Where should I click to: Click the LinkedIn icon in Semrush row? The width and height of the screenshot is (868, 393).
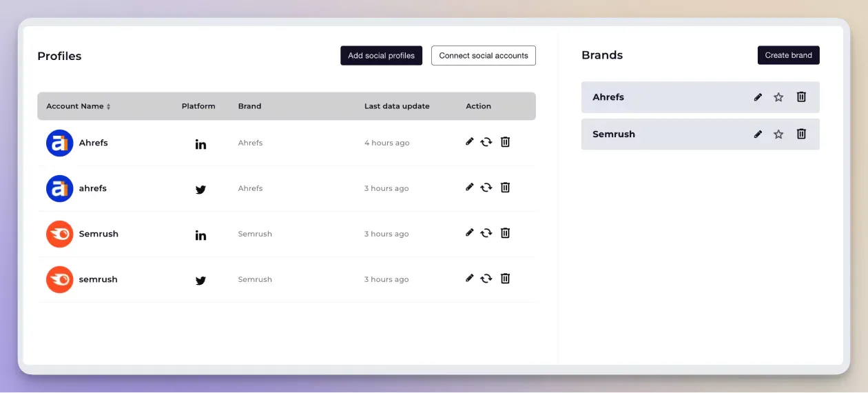pyautogui.click(x=200, y=235)
